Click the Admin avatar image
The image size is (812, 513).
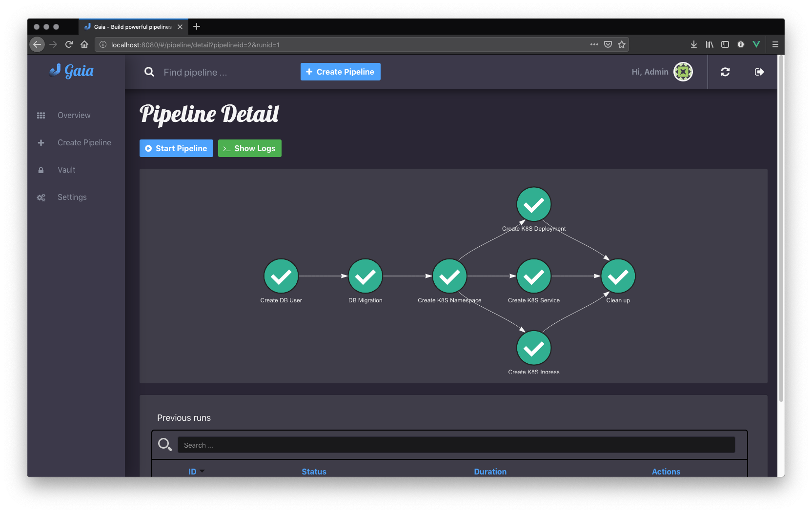[x=683, y=72]
